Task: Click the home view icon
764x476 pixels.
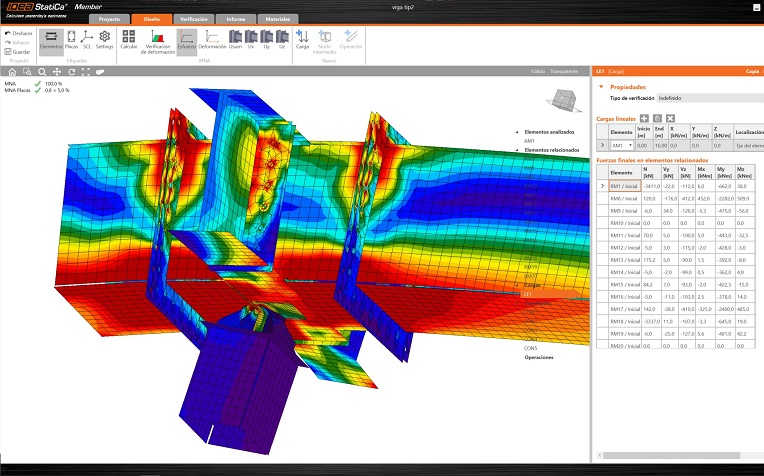Action: (11, 72)
